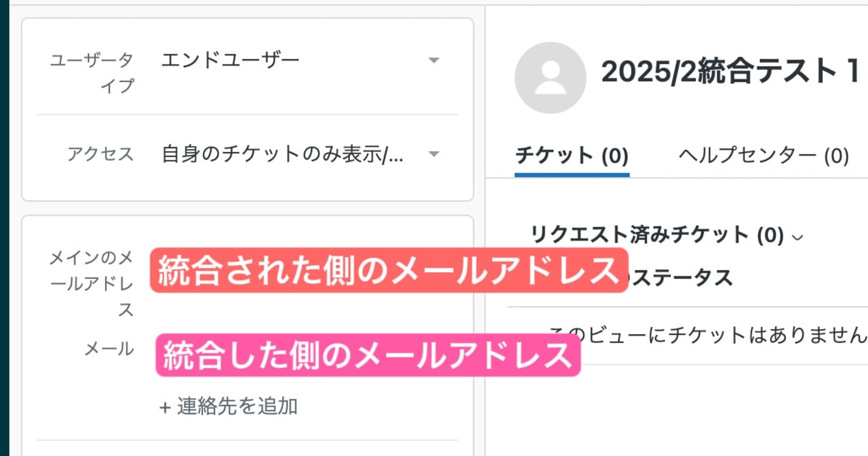This screenshot has width=868, height=456.
Task: Select the red 統合された側のメールアドレス field
Action: [389, 271]
